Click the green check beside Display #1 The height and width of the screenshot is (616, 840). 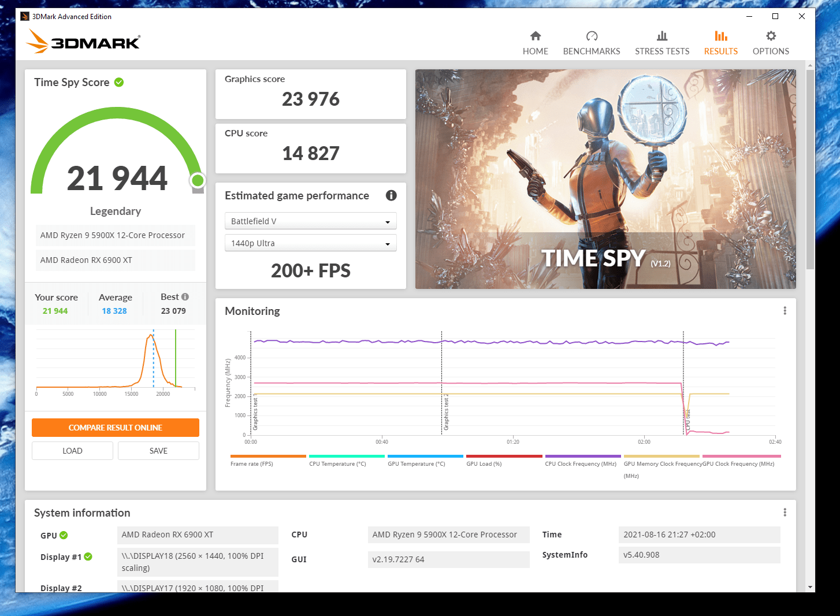(x=88, y=556)
